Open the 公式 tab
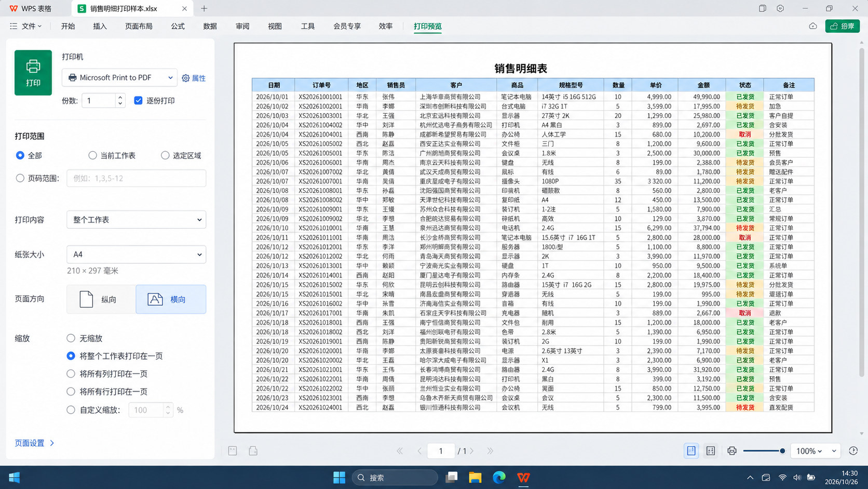 point(178,26)
